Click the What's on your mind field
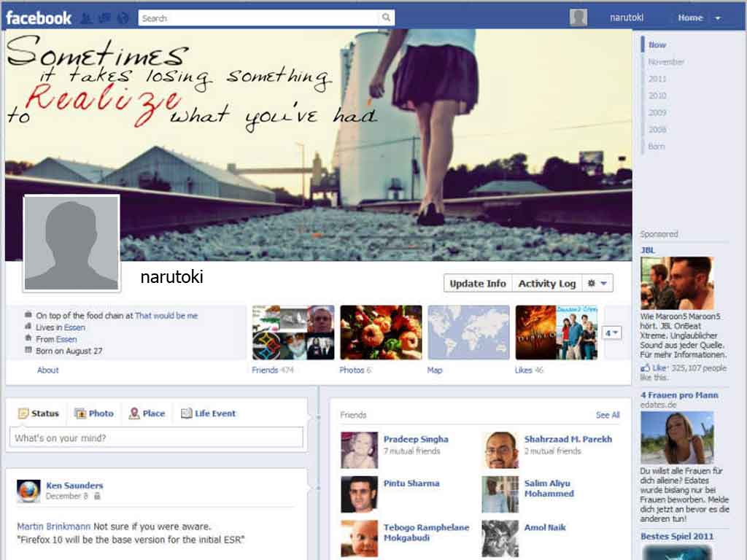Image resolution: width=747 pixels, height=560 pixels. pyautogui.click(x=156, y=438)
